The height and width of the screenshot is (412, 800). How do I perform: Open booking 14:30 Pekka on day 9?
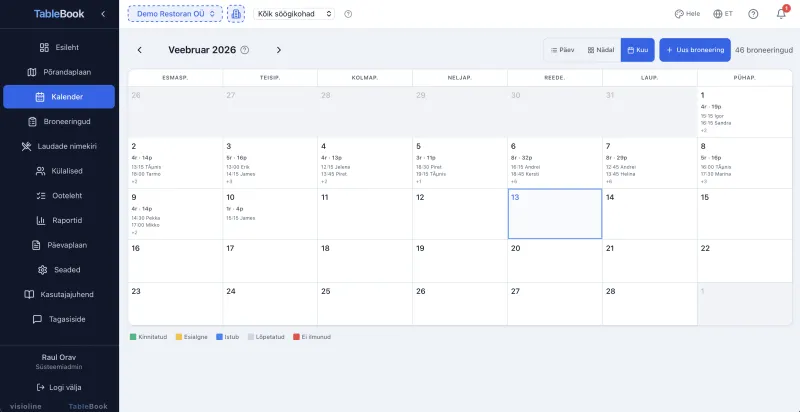click(x=145, y=218)
